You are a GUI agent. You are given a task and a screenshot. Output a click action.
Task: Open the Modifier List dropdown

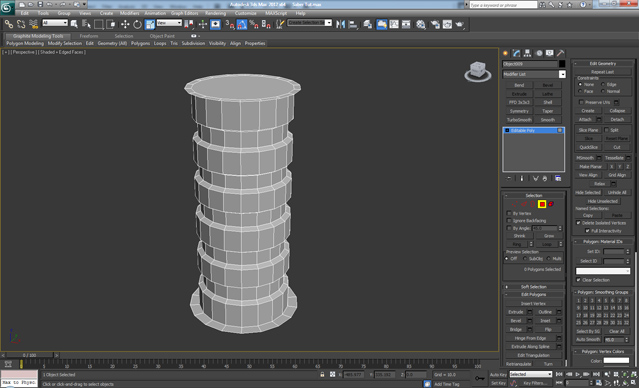(x=534, y=74)
